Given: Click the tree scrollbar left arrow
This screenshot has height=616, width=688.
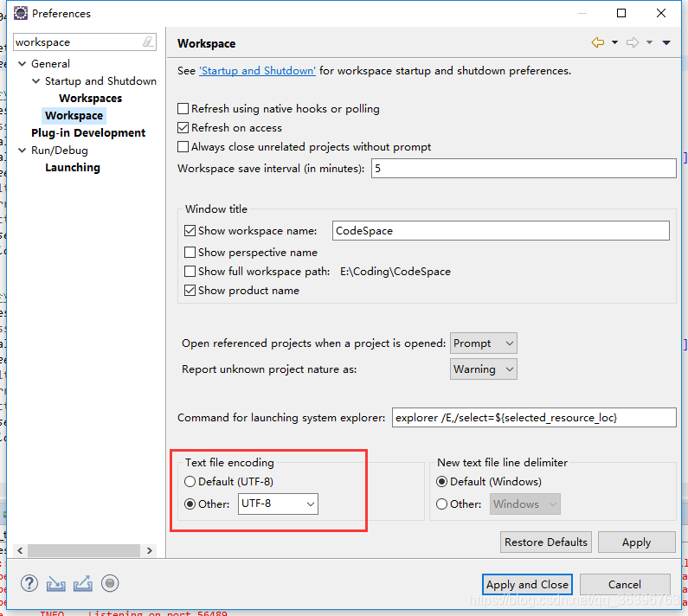Looking at the screenshot, I should pos(20,550).
